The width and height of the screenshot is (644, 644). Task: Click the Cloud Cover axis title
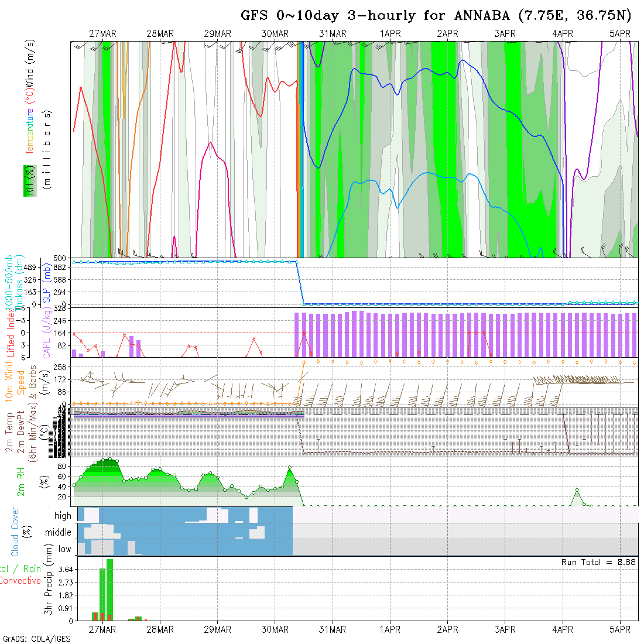tap(15, 532)
